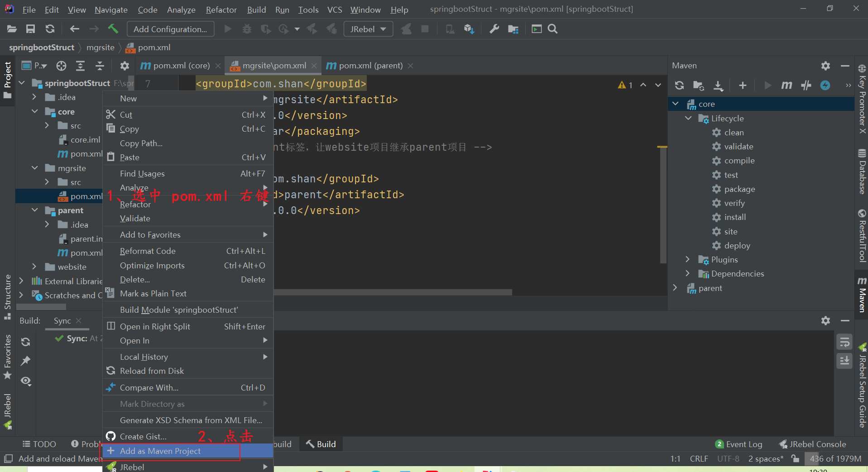
Task: Click Execute Maven Goal m icon
Action: [786, 85]
